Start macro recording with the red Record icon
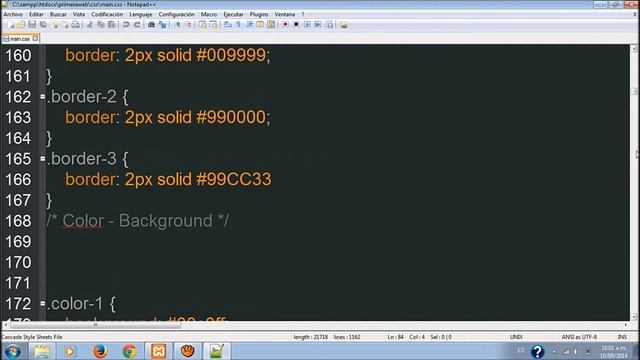Viewport: 640px width, 360px height. coord(285,25)
